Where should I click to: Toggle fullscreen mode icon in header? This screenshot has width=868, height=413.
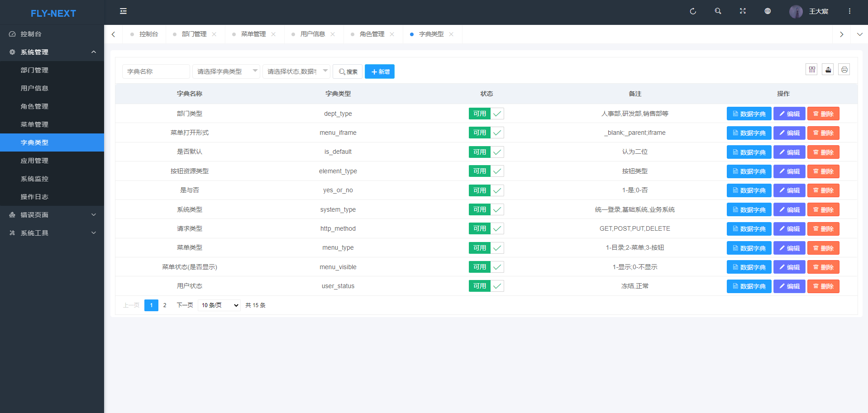[x=743, y=11]
